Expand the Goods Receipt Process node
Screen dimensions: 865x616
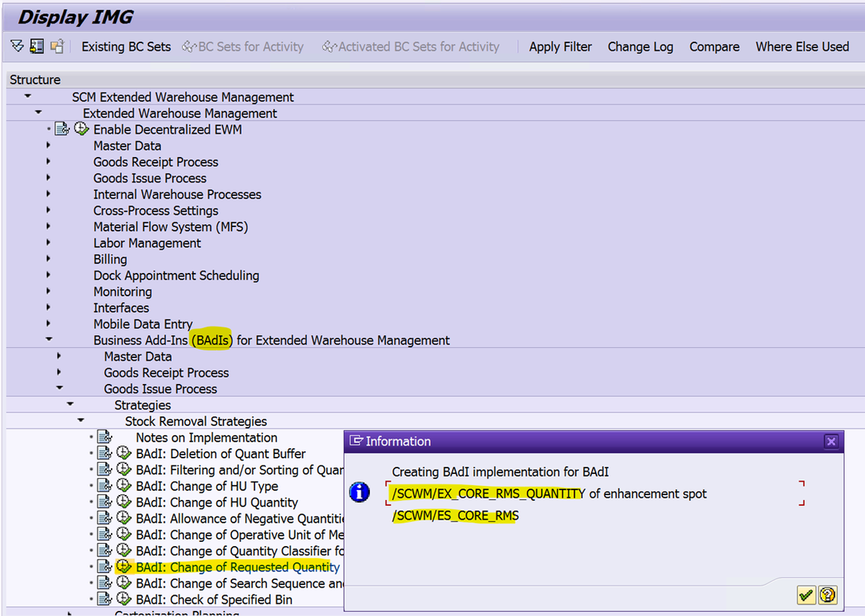(48, 161)
